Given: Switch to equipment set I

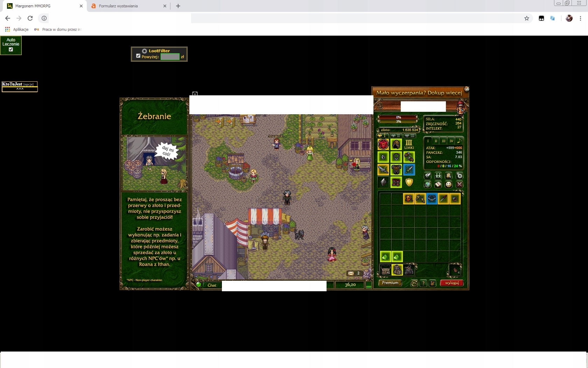Looking at the screenshot, I should pos(383,136).
